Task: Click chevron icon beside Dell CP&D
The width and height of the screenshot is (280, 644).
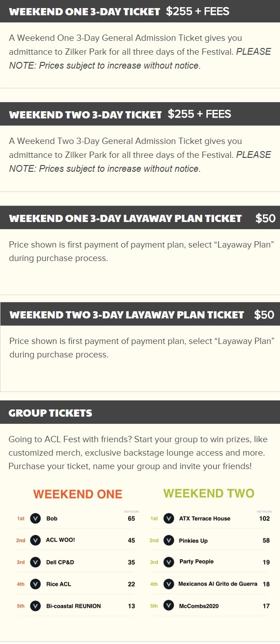Action: pos(35,562)
